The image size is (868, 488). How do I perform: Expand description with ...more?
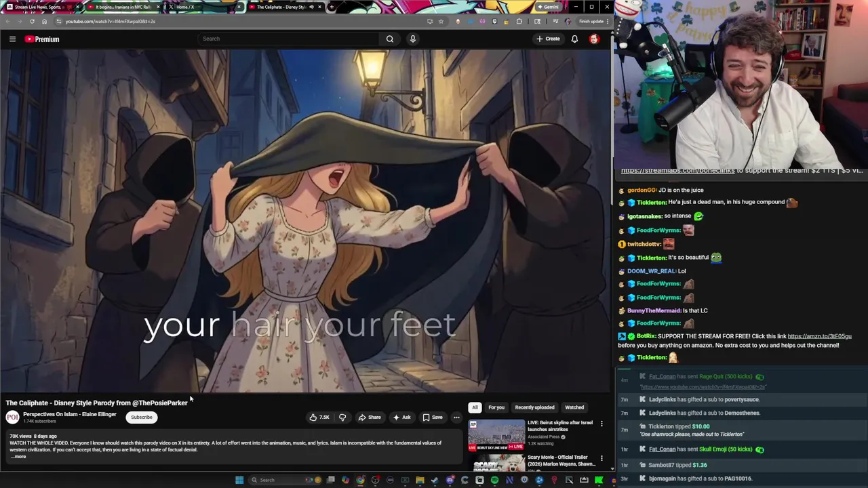coord(18,457)
